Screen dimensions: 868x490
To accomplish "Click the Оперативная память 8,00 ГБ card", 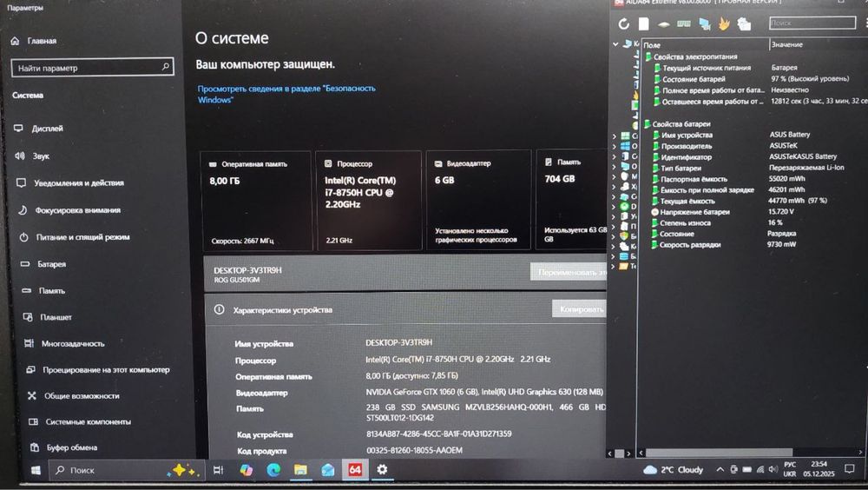I will pos(256,201).
